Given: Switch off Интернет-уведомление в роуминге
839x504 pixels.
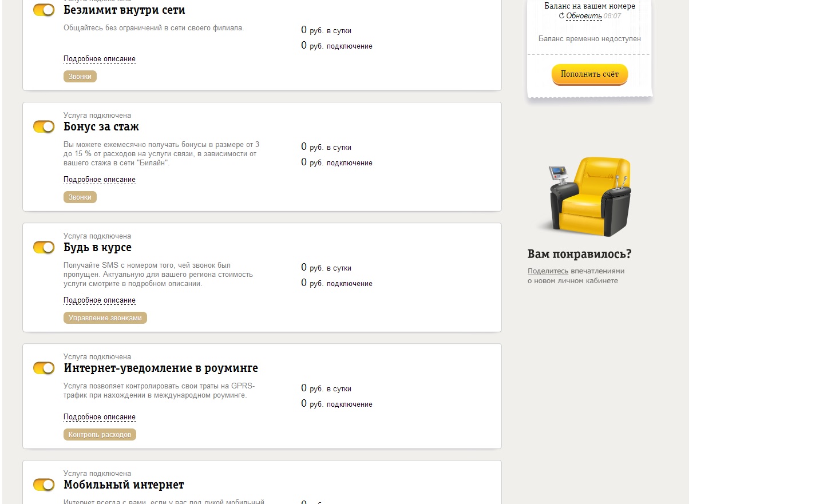Looking at the screenshot, I should click(x=44, y=368).
